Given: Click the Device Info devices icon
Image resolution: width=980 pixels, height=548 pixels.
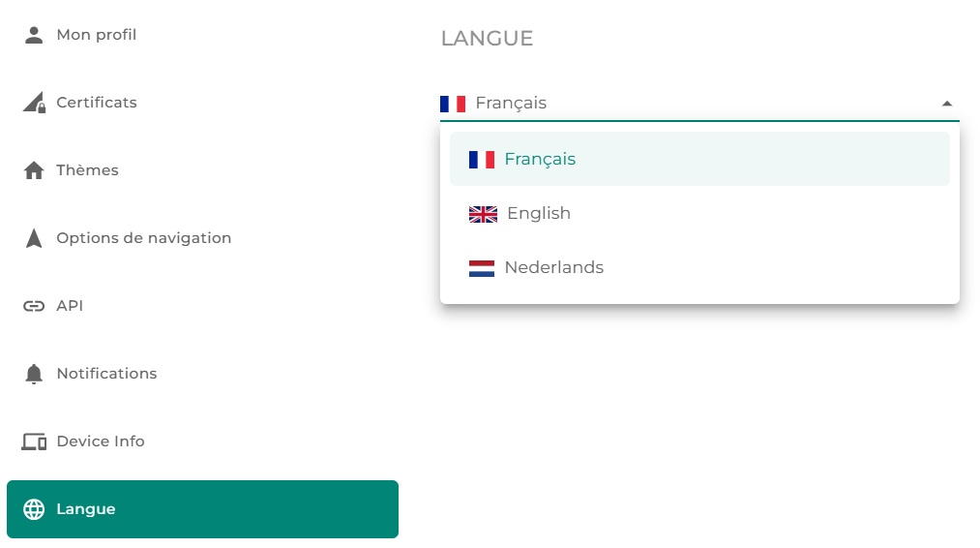Looking at the screenshot, I should coord(34,441).
